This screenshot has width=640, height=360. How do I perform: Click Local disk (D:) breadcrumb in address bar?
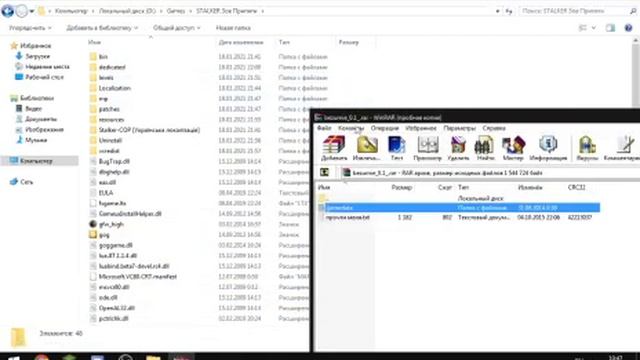[x=127, y=11]
